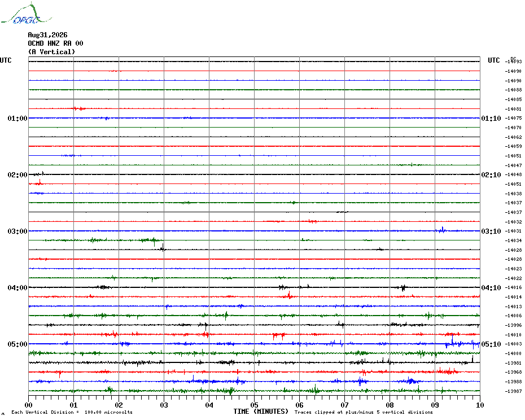Click the DC offset value -14081
Image resolution: width=525 pixels, height=420 pixels.
[x=513, y=109]
